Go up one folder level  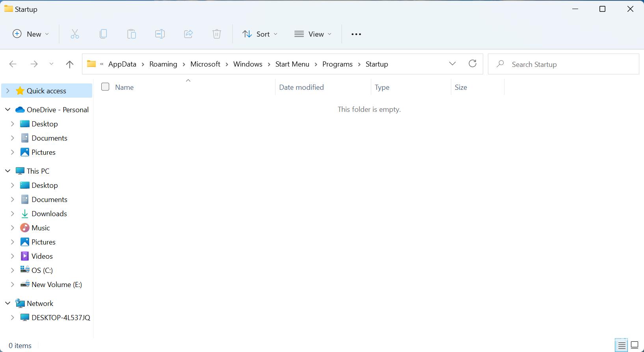[x=70, y=64]
